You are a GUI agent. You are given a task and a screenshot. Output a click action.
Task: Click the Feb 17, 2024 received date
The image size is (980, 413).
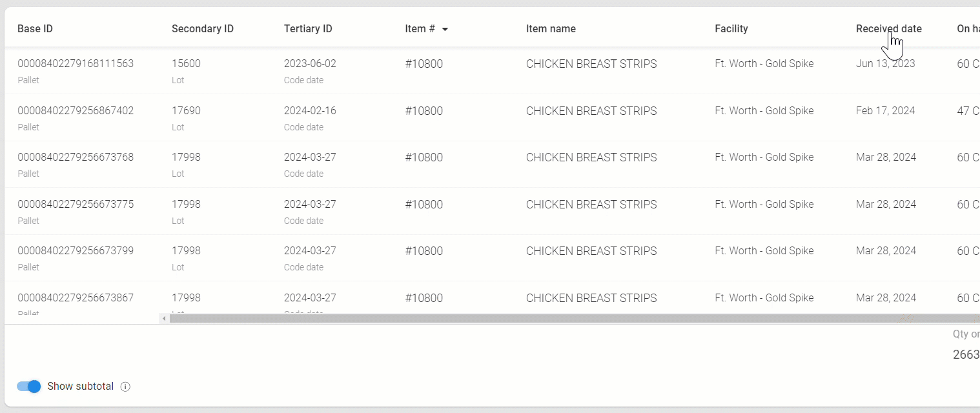[885, 111]
